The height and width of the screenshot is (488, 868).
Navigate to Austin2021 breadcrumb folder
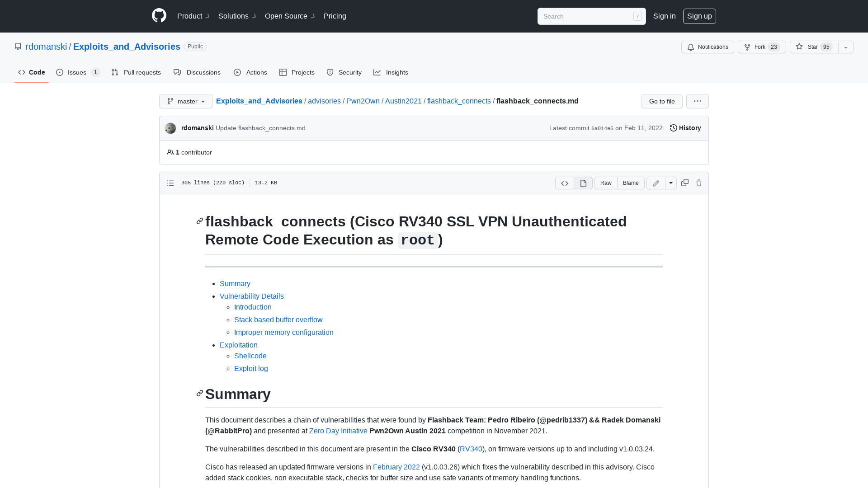point(403,101)
